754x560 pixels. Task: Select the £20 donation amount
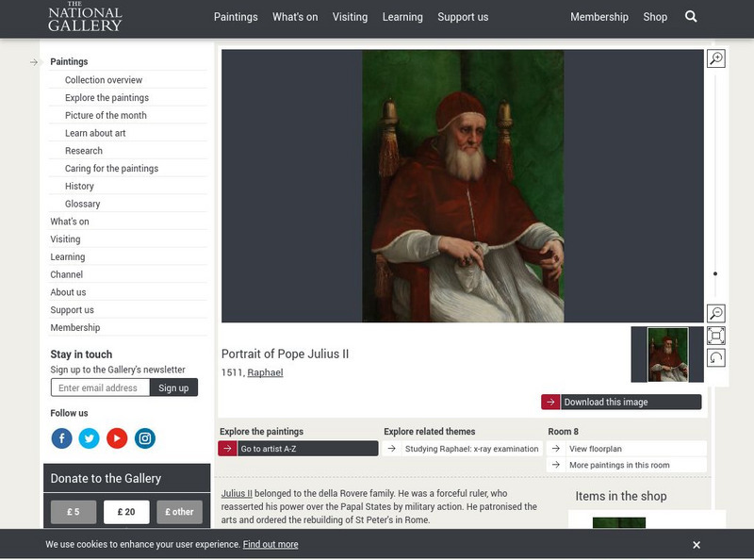126,512
